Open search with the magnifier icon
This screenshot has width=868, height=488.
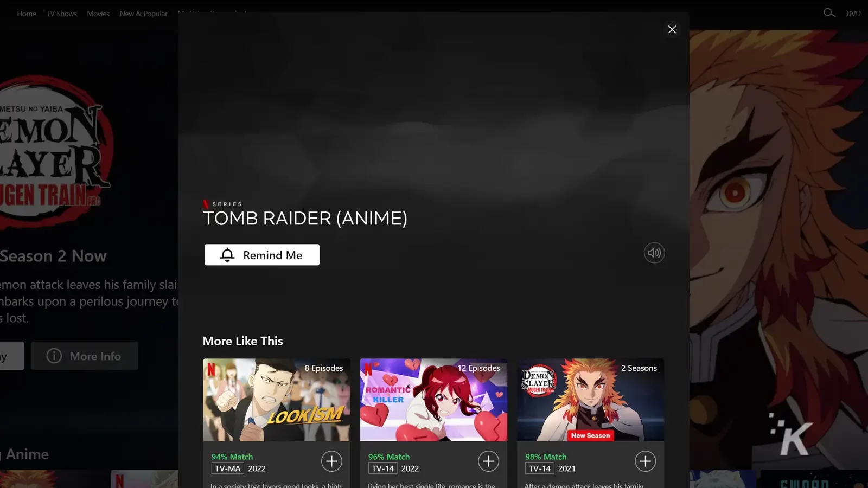[x=829, y=12]
